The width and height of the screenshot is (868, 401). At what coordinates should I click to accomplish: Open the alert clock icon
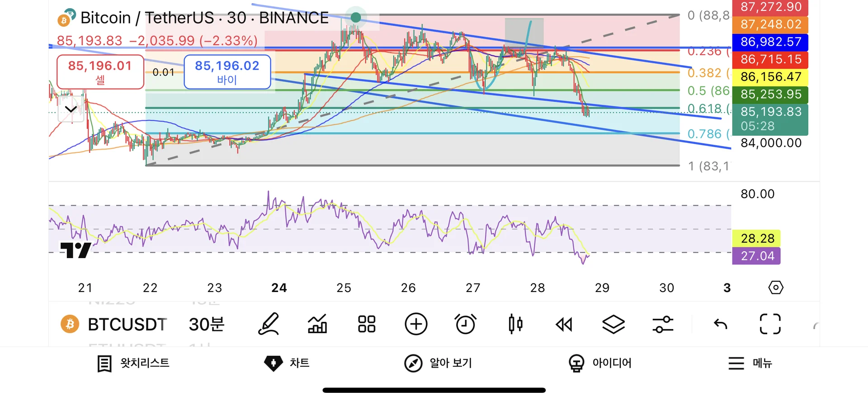pos(465,324)
